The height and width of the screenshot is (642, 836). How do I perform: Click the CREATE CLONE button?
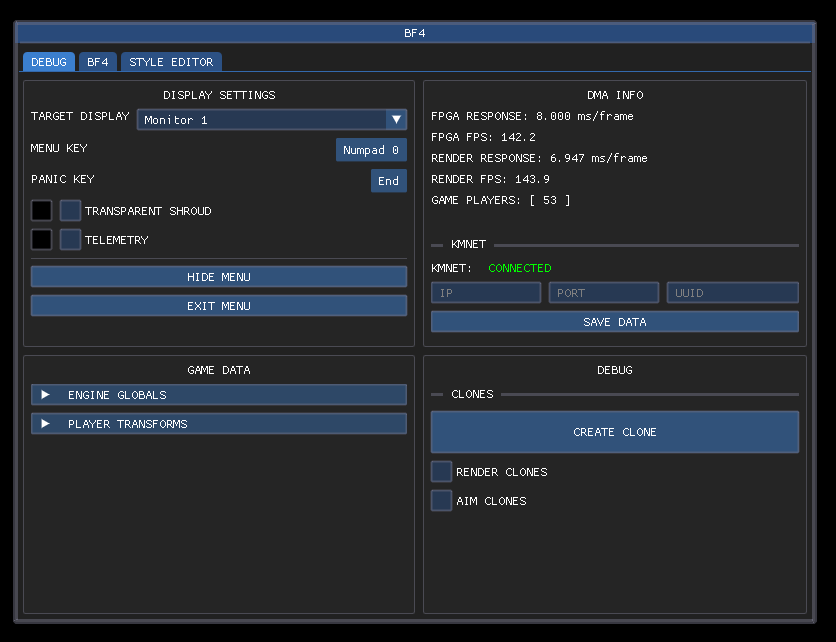(x=615, y=432)
